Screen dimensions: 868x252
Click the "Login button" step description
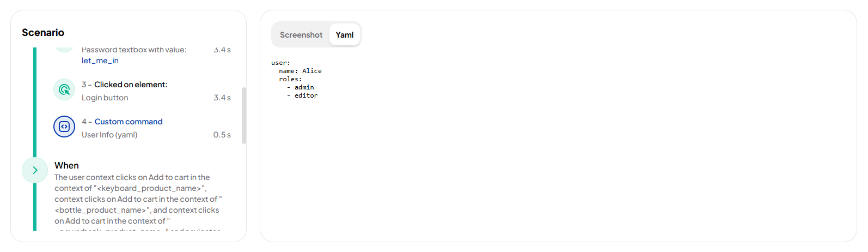tap(105, 98)
